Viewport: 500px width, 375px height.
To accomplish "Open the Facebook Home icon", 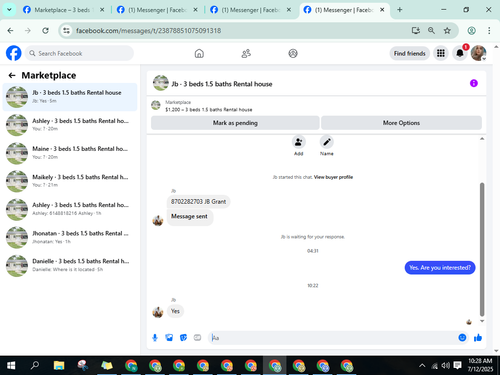I will [199, 53].
